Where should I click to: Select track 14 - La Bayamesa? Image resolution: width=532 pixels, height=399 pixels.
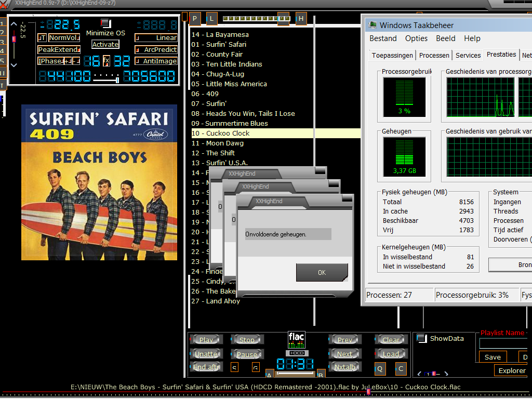point(220,35)
